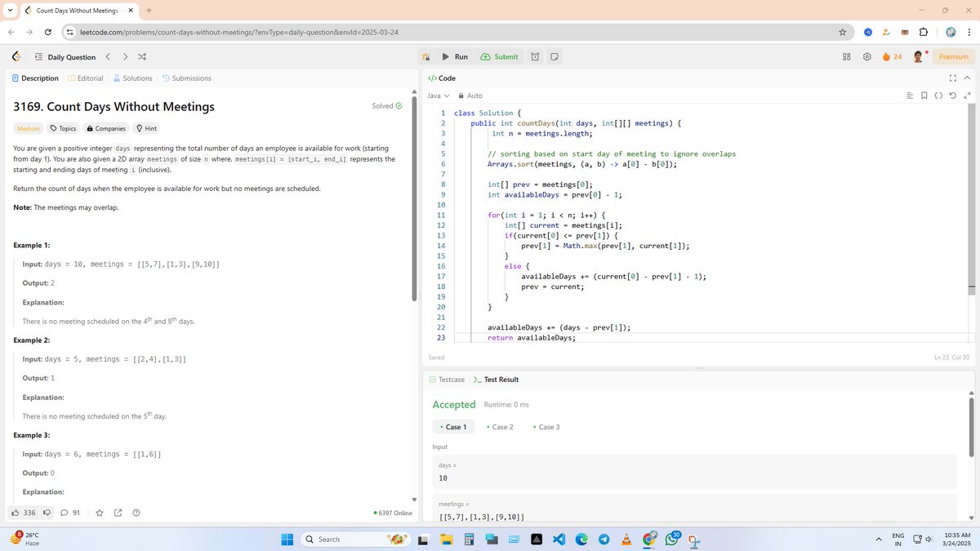Viewport: 980px width, 551px height.
Task: Switch to the Description tab
Action: coord(35,78)
